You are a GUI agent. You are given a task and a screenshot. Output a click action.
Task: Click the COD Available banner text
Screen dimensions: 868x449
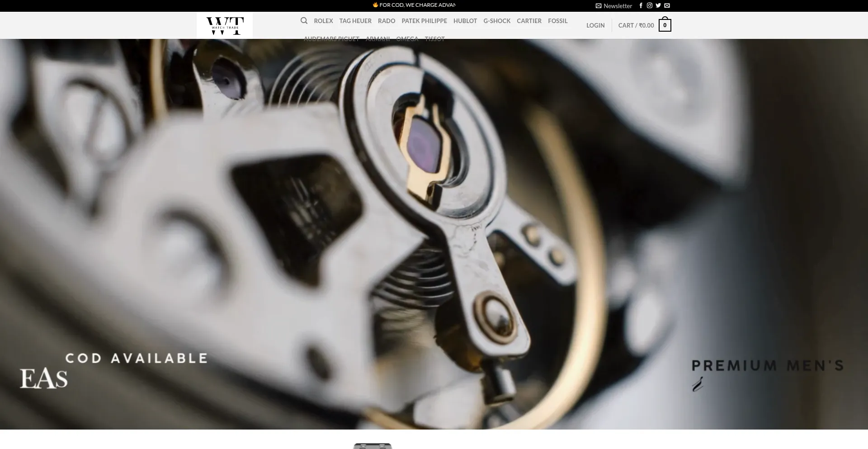136,359
